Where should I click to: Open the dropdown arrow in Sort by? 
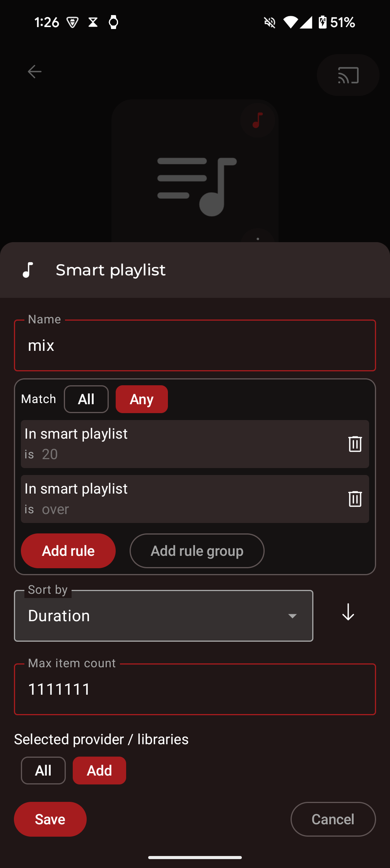click(292, 616)
